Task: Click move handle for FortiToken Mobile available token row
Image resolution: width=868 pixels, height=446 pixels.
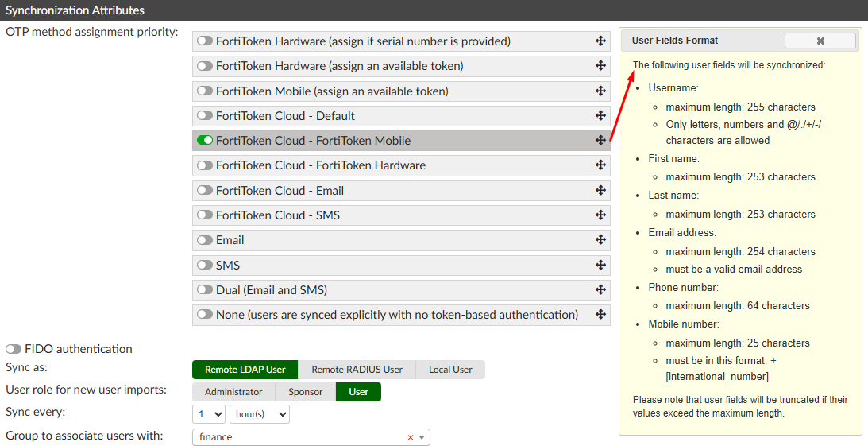Action: (600, 91)
